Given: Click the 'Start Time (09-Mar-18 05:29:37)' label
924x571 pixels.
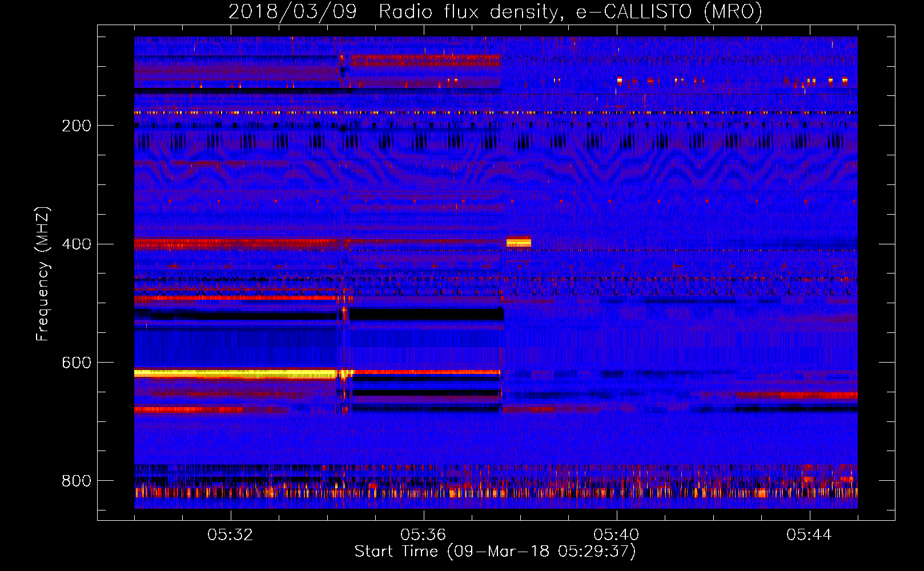Looking at the screenshot, I should coord(495,552).
